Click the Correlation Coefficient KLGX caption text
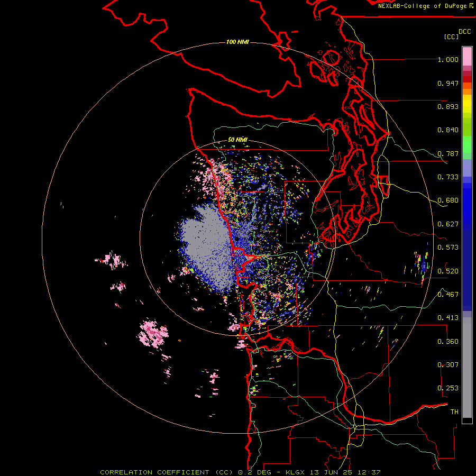Image resolution: width=476 pixels, height=476 pixels. [240, 472]
